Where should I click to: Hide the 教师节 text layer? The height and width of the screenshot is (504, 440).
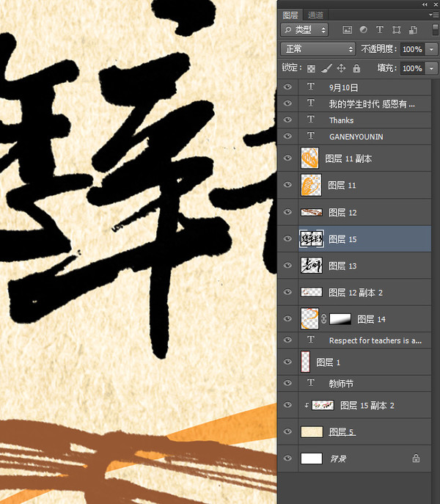pyautogui.click(x=287, y=383)
